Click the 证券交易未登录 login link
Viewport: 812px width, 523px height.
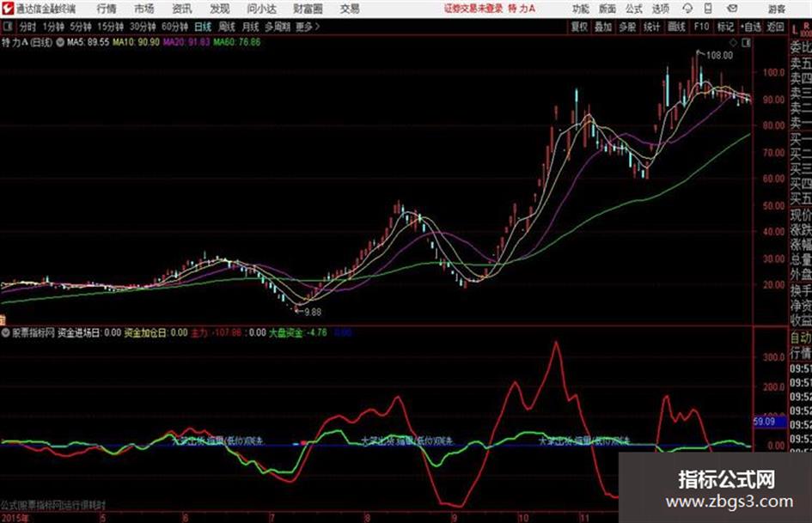(x=473, y=9)
